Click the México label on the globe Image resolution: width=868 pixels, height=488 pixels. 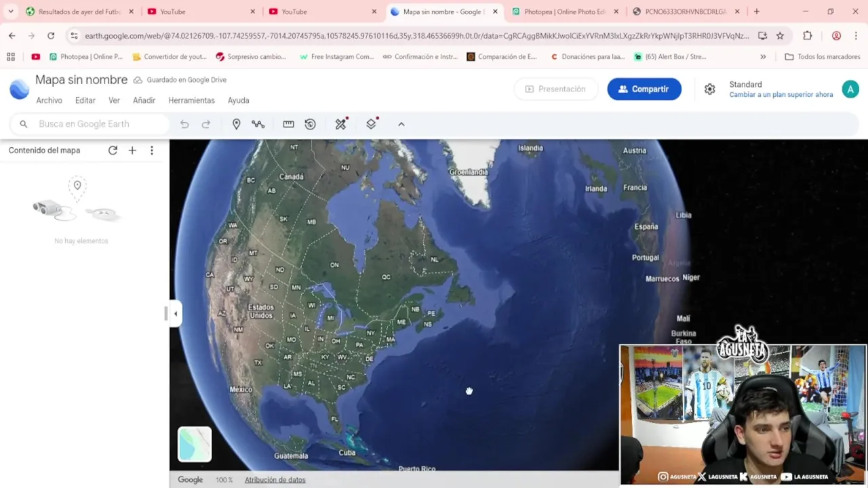pos(241,390)
